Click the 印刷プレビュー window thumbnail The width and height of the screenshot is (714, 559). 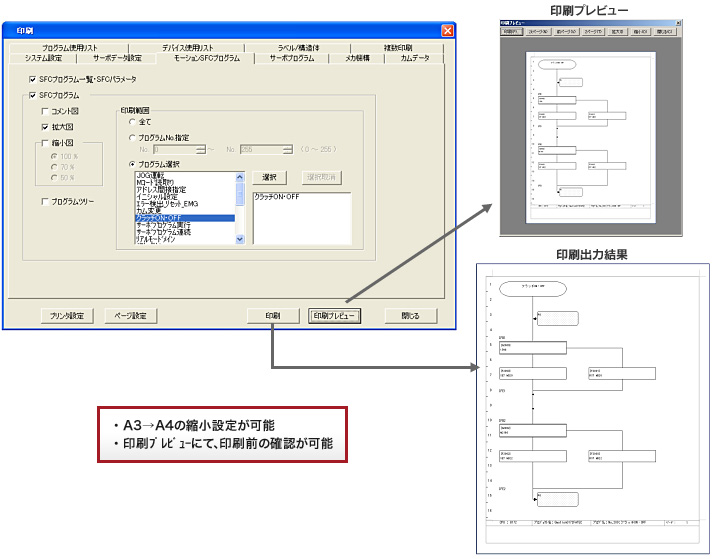click(x=576, y=128)
